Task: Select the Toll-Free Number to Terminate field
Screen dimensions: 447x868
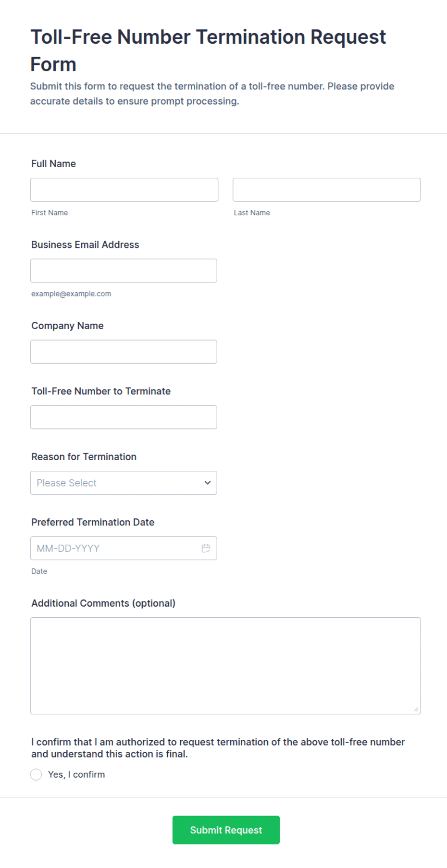Action: (124, 417)
